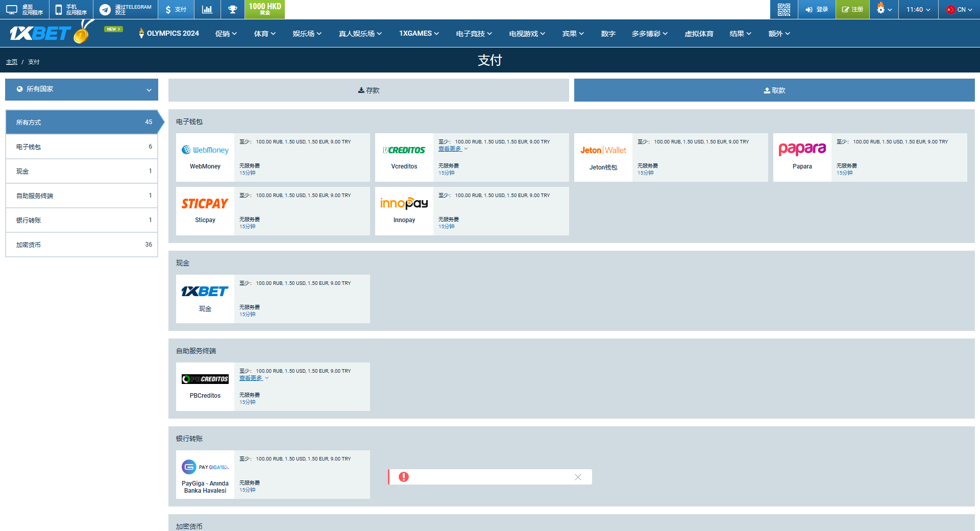
Task: Open the 所有国家 country dropdown
Action: (x=82, y=89)
